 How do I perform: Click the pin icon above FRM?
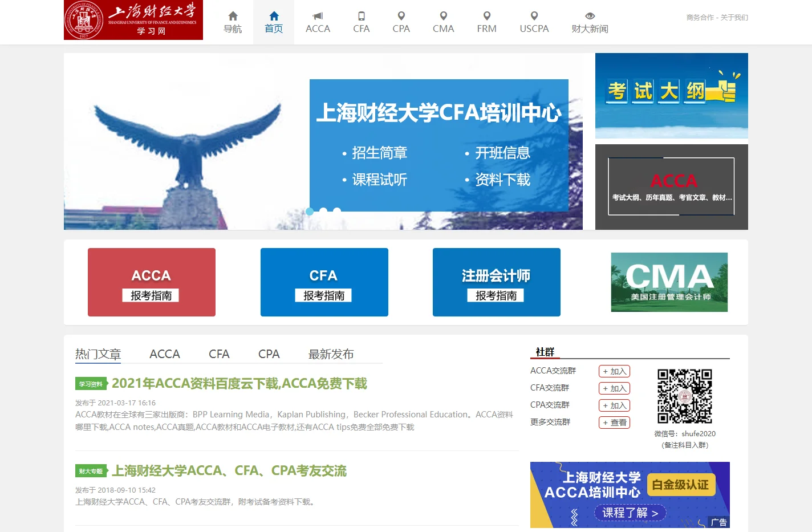pyautogui.click(x=487, y=16)
